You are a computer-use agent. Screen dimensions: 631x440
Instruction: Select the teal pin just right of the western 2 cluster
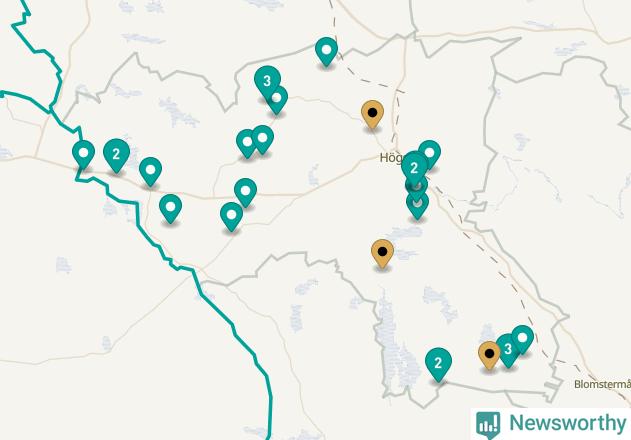[151, 171]
